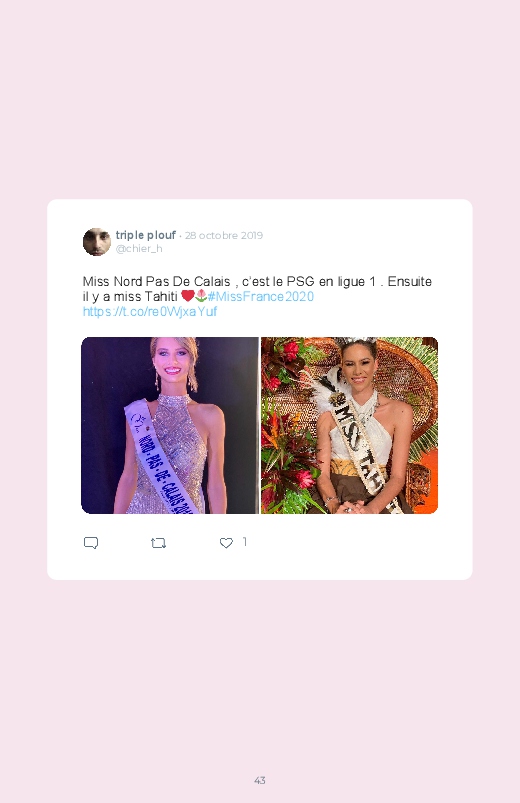Open the #MissFrance2020 hashtag
Viewport: 520px width, 803px height.
point(261,296)
